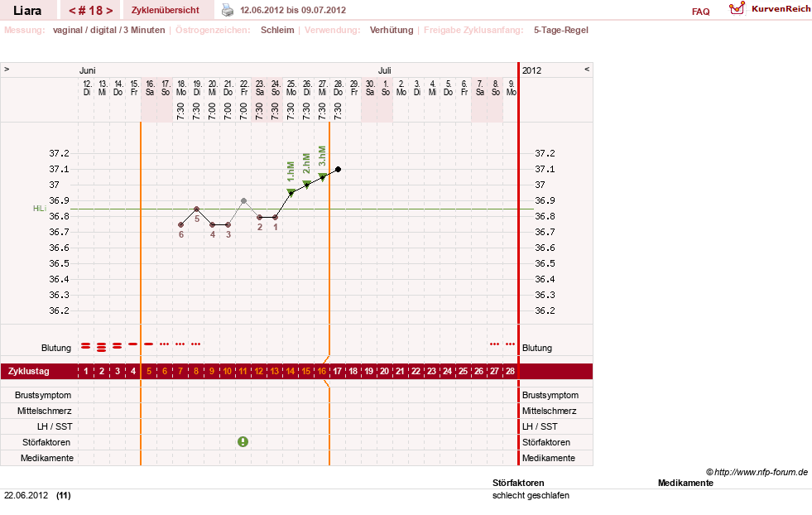Click the Juni month label
The image size is (812, 515).
(x=87, y=70)
